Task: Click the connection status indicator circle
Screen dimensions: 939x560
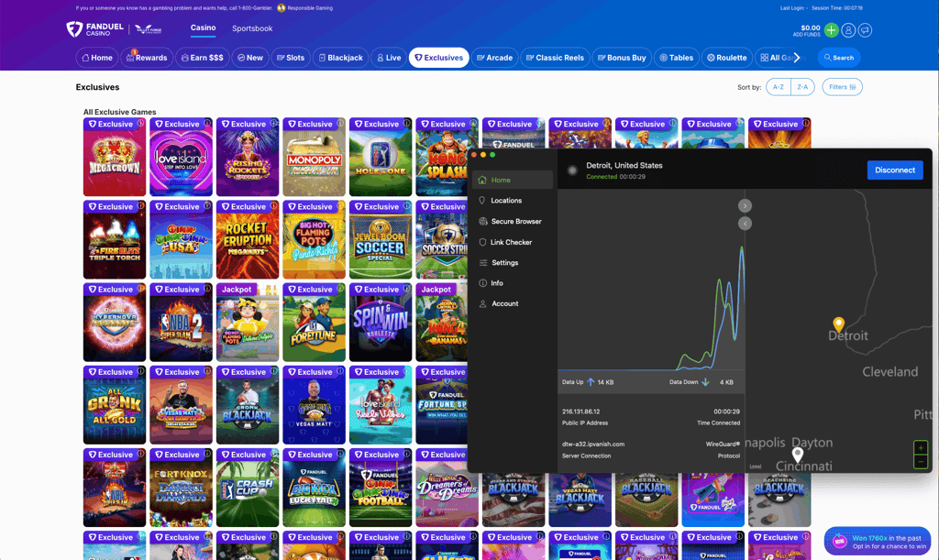Action: (572, 170)
